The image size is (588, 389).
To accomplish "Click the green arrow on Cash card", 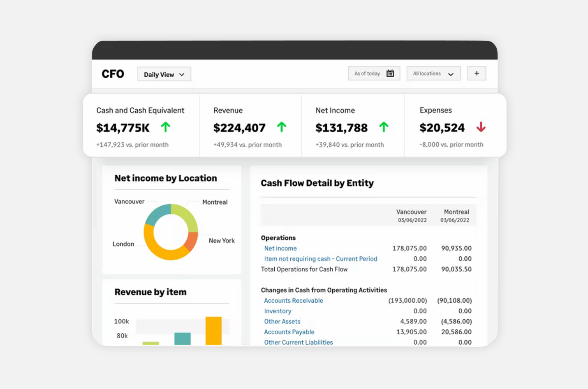I will [x=165, y=127].
